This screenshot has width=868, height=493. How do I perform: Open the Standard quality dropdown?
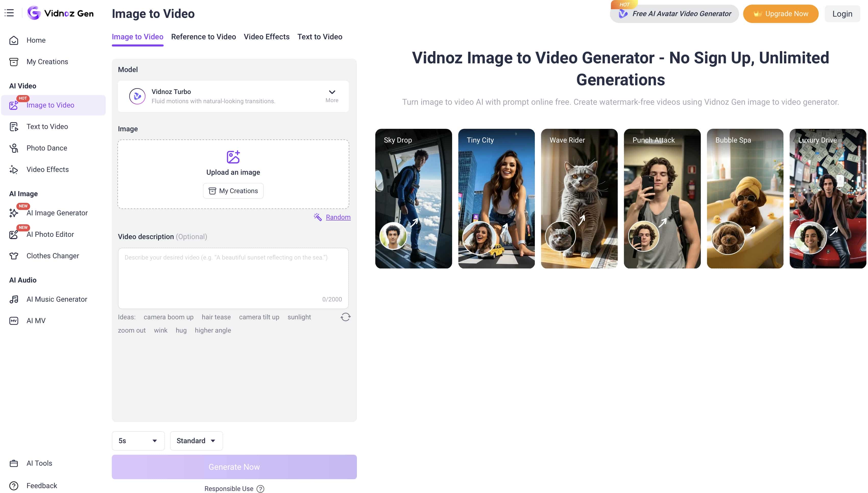(196, 441)
